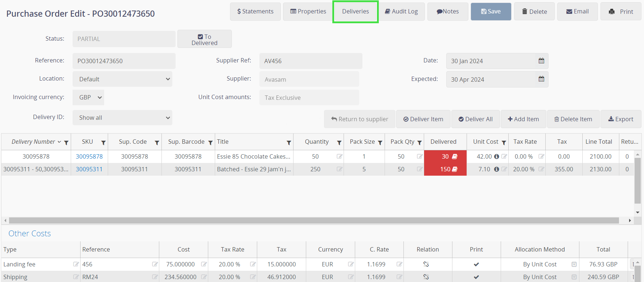
Task: Switch to the Audit Log tab
Action: [401, 12]
